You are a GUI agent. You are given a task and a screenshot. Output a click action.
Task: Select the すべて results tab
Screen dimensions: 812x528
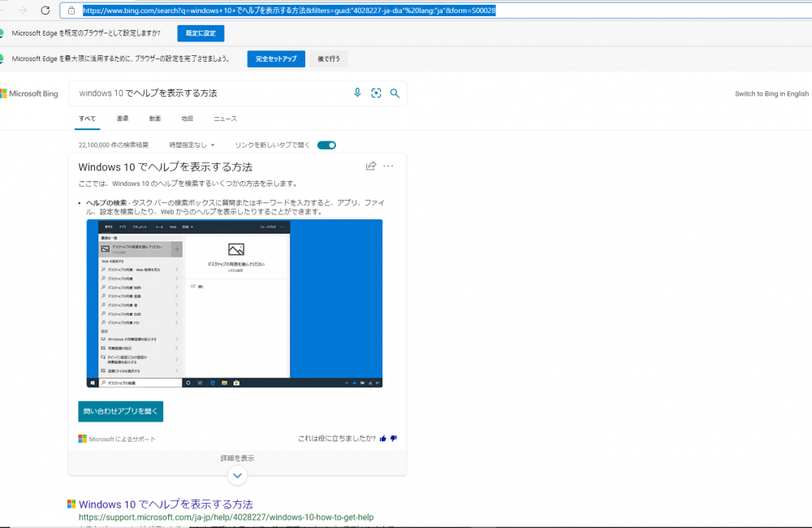(87, 119)
